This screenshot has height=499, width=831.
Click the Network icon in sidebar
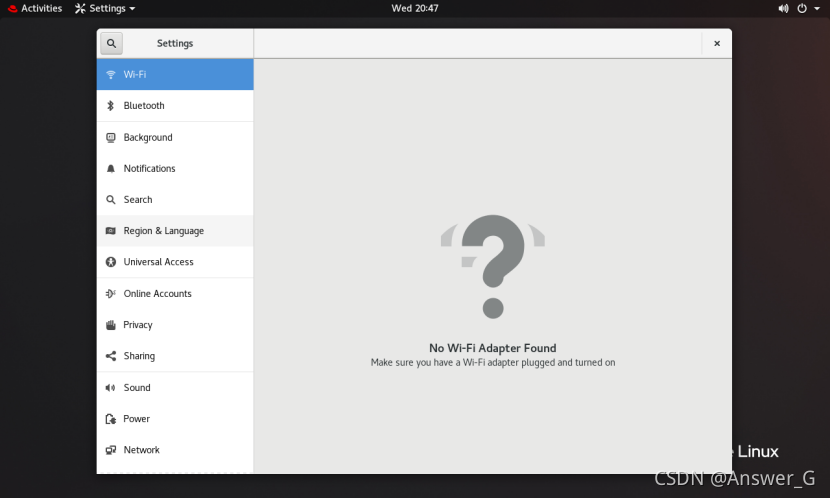tap(111, 450)
